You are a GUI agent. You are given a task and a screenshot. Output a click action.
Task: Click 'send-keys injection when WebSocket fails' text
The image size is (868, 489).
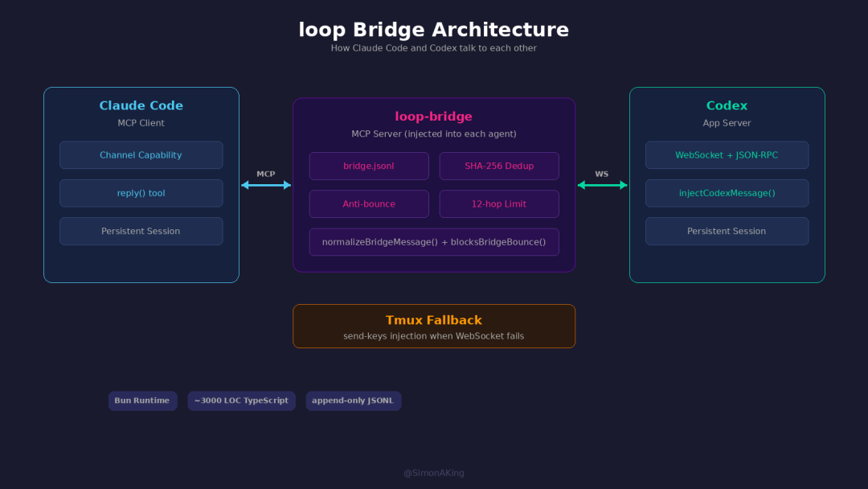point(433,336)
